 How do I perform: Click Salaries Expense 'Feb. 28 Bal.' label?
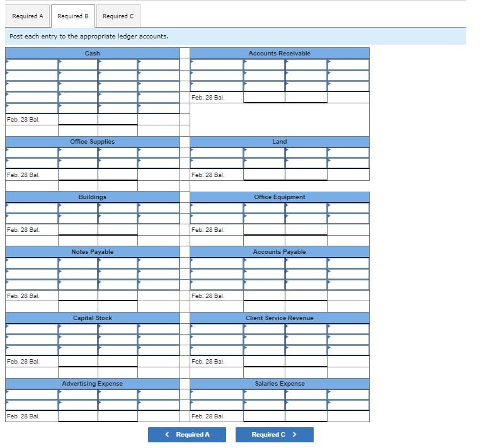tap(208, 416)
